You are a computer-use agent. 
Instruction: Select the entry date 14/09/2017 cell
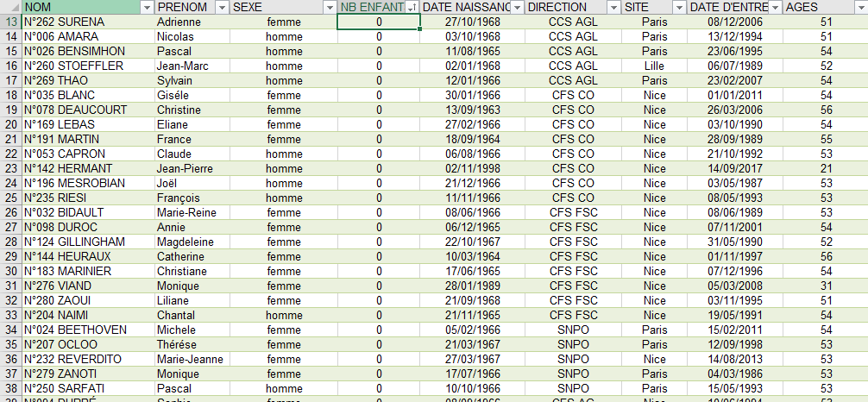(733, 168)
